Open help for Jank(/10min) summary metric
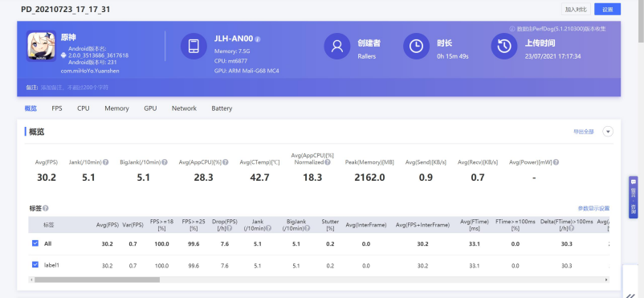Image resolution: width=644 pixels, height=298 pixels. tap(106, 162)
